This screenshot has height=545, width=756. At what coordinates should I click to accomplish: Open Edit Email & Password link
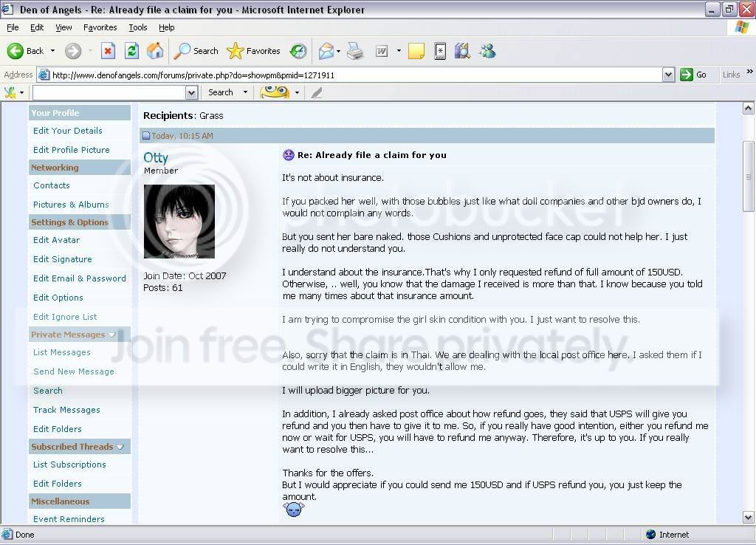(80, 278)
